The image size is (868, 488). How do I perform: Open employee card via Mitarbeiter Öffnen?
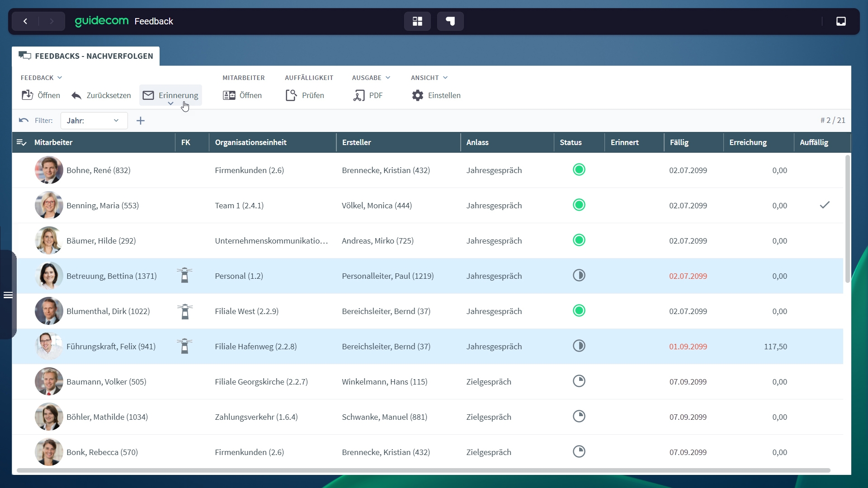point(242,95)
